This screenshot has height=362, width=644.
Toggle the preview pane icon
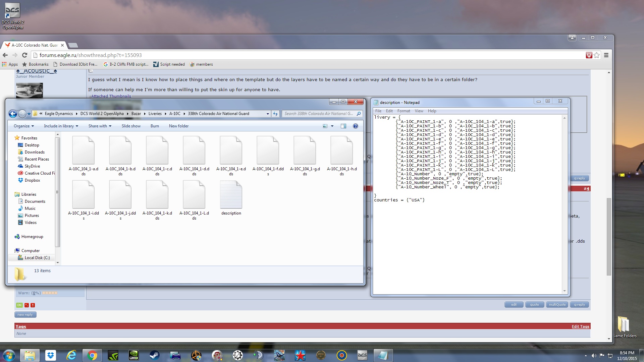[343, 126]
